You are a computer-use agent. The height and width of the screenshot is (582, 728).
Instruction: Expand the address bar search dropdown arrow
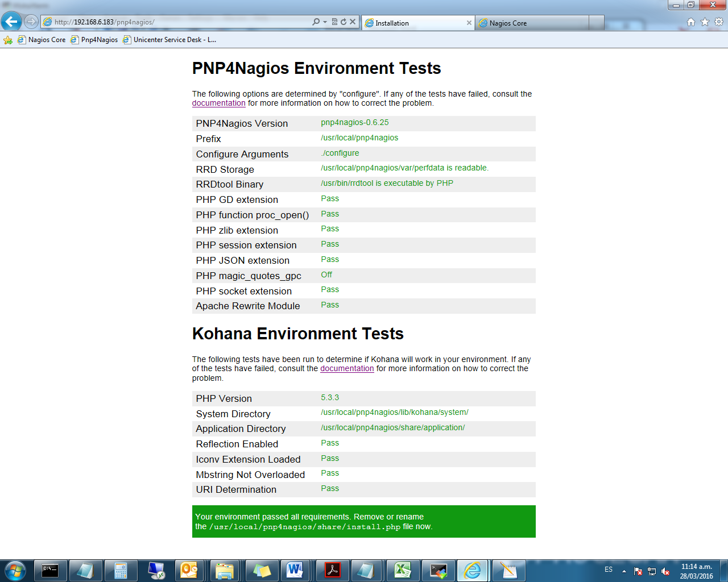(x=325, y=22)
